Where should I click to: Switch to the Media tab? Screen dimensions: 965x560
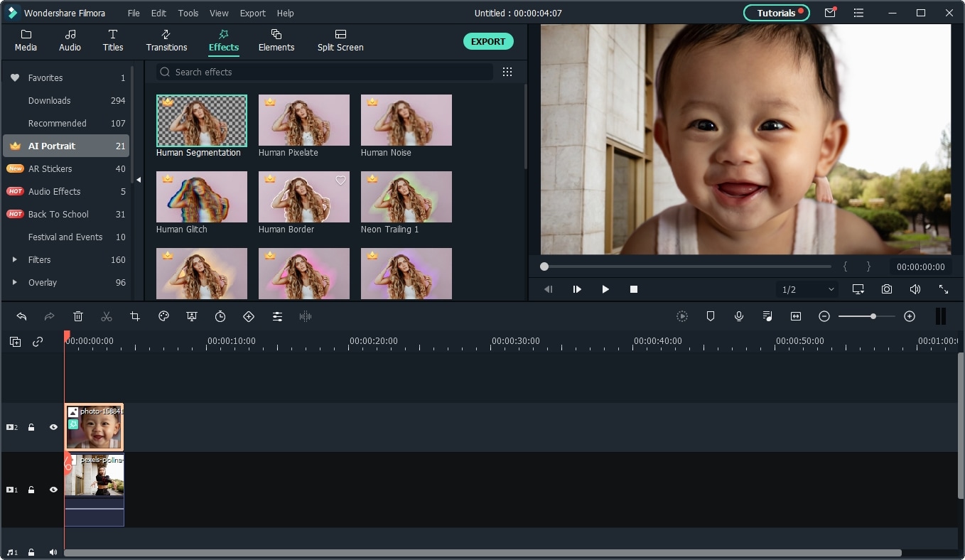point(26,41)
